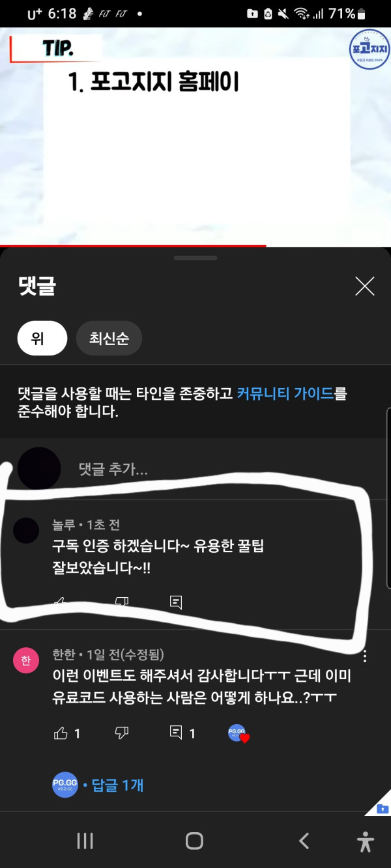Click the red video progress bar
The height and width of the screenshot is (868, 391).
(133, 246)
